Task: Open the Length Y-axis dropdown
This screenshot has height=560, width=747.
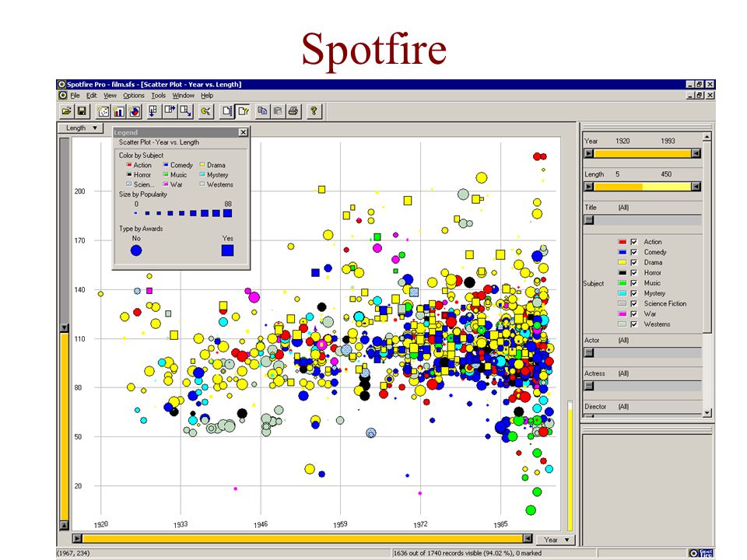Action: (x=81, y=128)
